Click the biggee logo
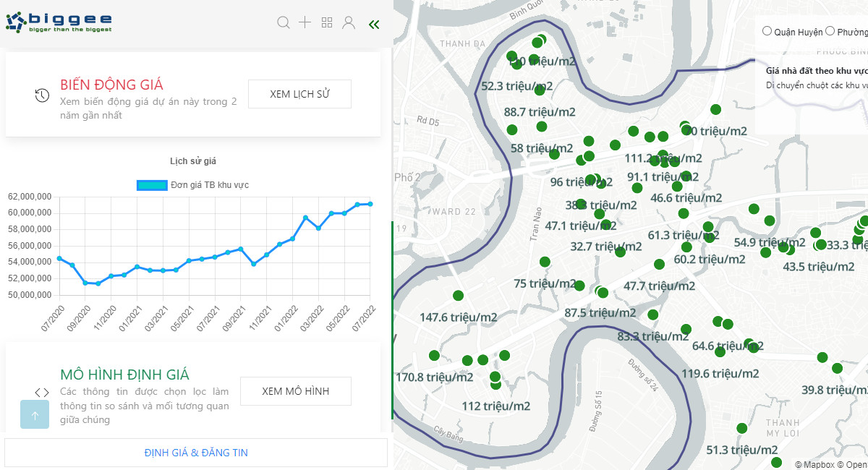This screenshot has width=868, height=470. [x=59, y=22]
